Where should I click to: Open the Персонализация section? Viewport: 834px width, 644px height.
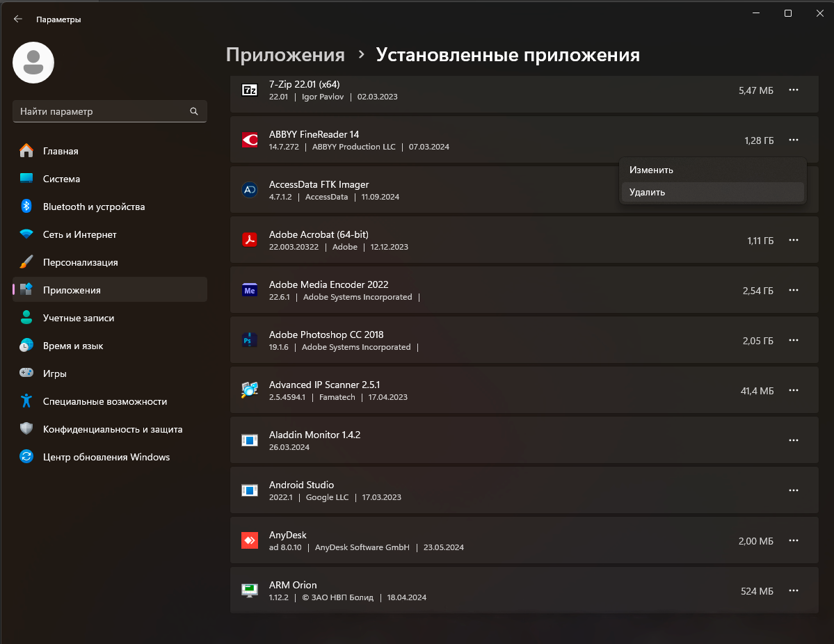click(110, 262)
